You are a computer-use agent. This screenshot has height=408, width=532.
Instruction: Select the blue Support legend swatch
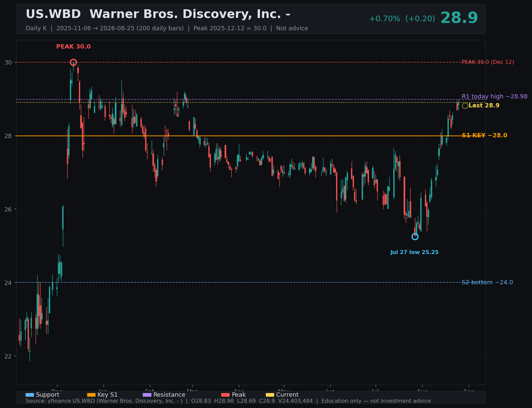click(30, 395)
